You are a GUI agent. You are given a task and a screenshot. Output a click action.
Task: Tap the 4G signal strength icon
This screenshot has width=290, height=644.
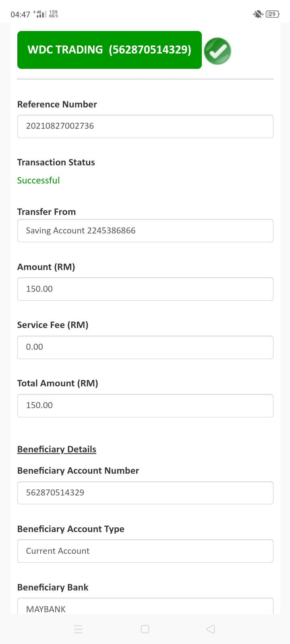[x=39, y=14]
